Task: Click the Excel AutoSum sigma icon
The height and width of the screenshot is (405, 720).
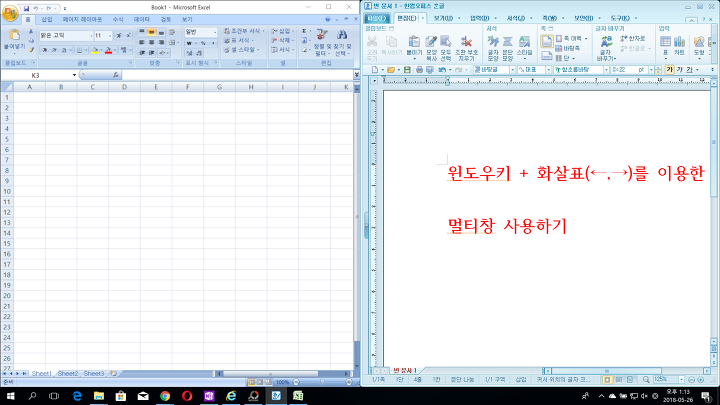Action: pyautogui.click(x=304, y=31)
